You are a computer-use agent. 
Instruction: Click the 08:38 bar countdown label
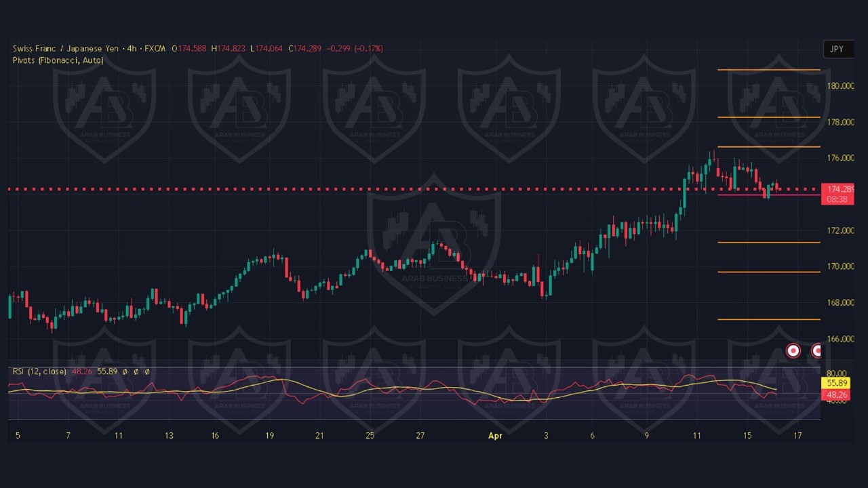coord(837,199)
